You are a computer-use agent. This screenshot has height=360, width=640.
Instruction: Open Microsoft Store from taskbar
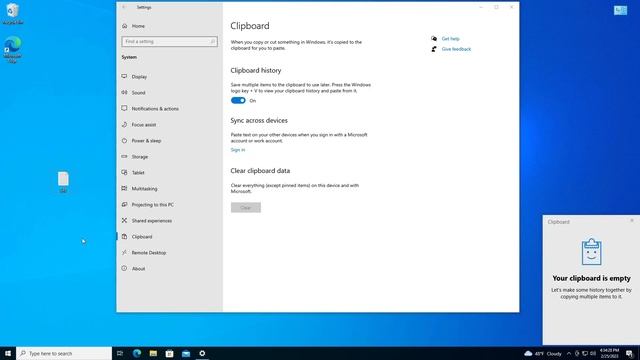(x=169, y=353)
